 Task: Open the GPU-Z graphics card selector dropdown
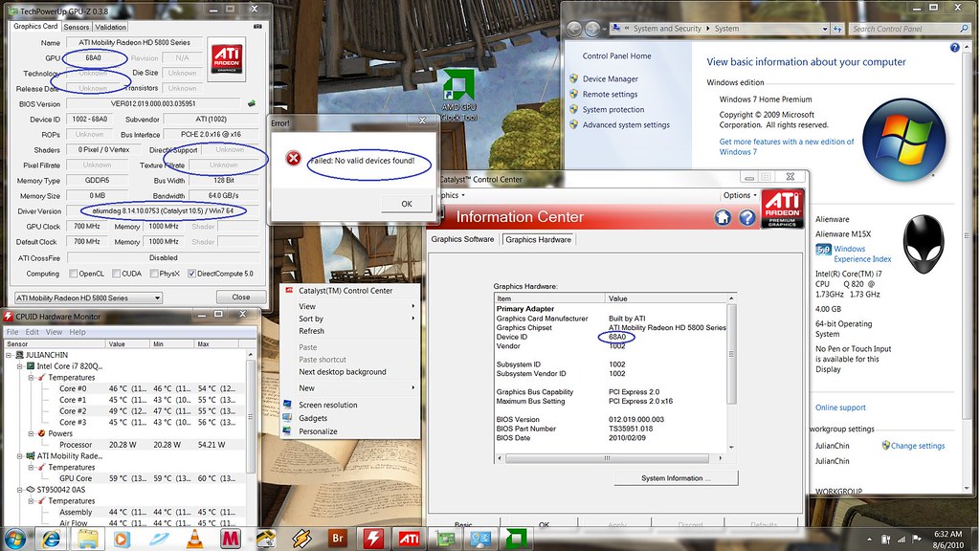pos(88,298)
